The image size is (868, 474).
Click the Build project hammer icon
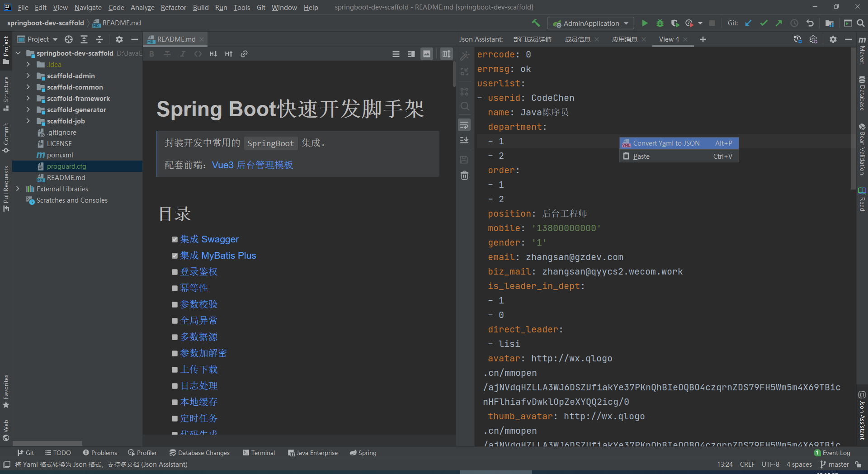[536, 23]
